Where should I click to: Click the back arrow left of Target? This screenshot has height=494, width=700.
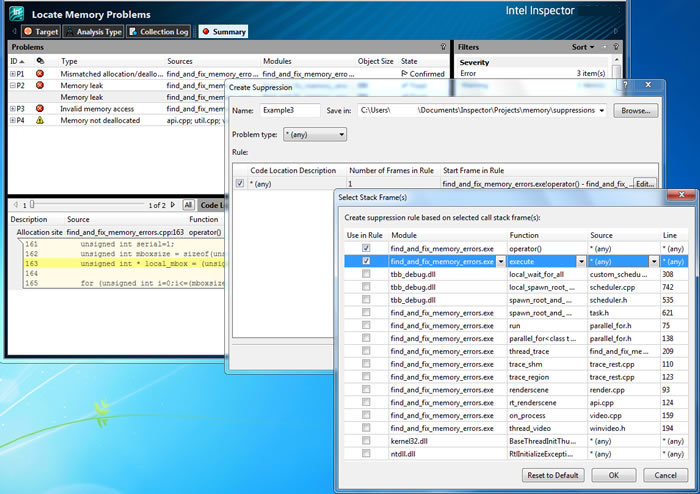pos(14,32)
